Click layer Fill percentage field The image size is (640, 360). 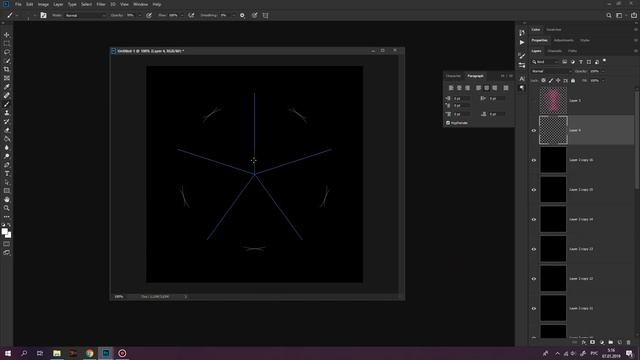tap(595, 80)
